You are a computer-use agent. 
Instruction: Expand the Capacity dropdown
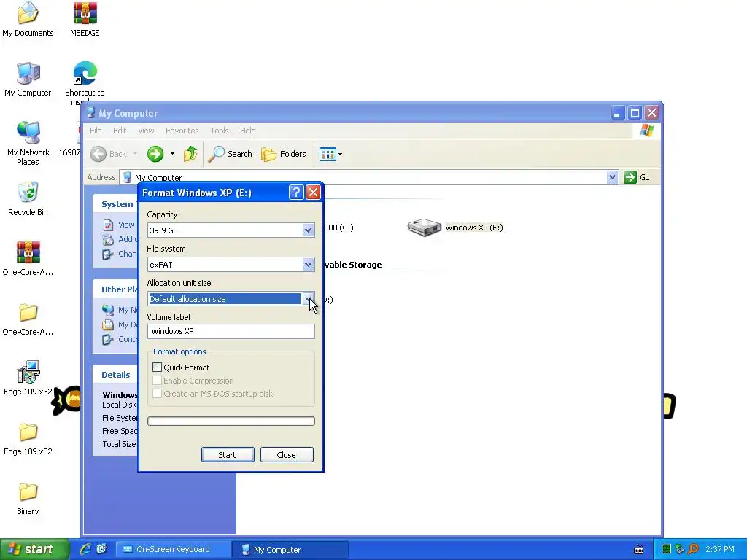pyautogui.click(x=309, y=230)
